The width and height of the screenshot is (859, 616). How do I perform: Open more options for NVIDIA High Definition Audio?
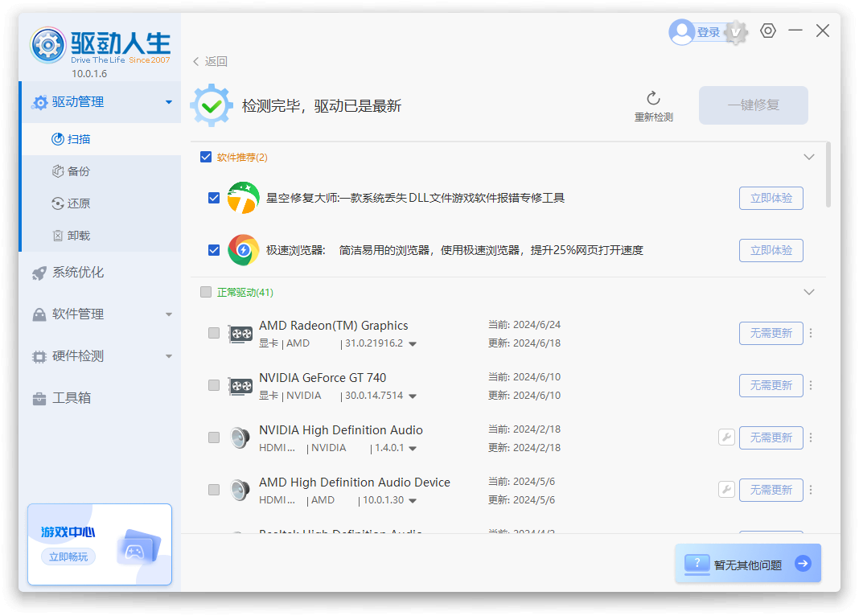coord(811,437)
